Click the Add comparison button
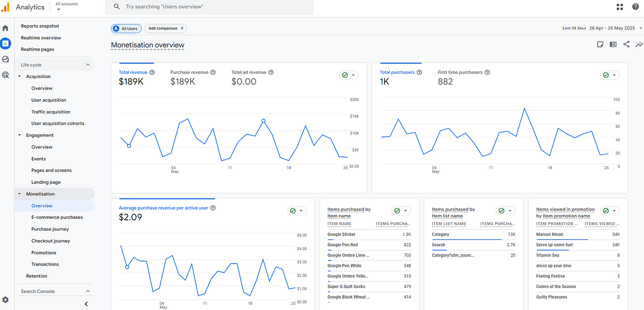This screenshot has width=644, height=310. [165, 28]
